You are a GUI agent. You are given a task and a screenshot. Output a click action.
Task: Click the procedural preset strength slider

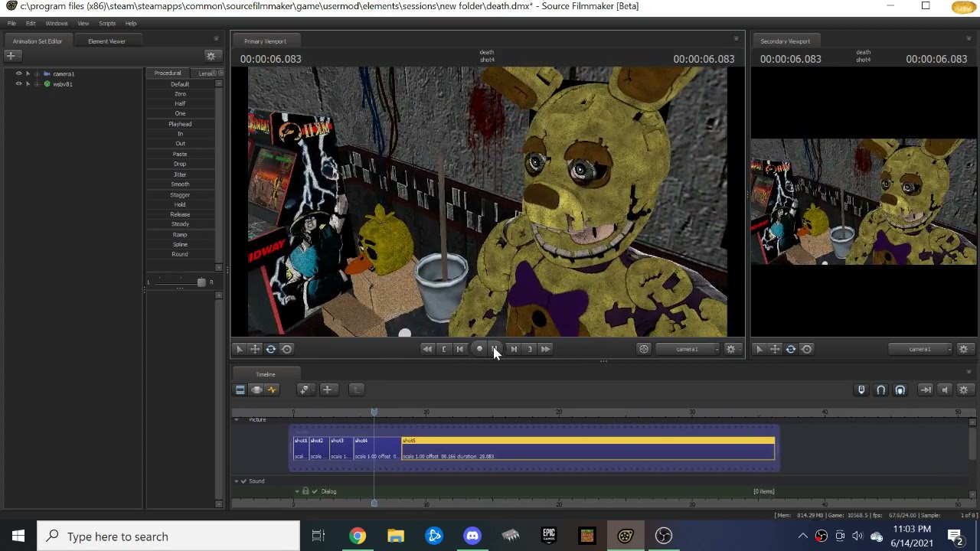pyautogui.click(x=180, y=282)
